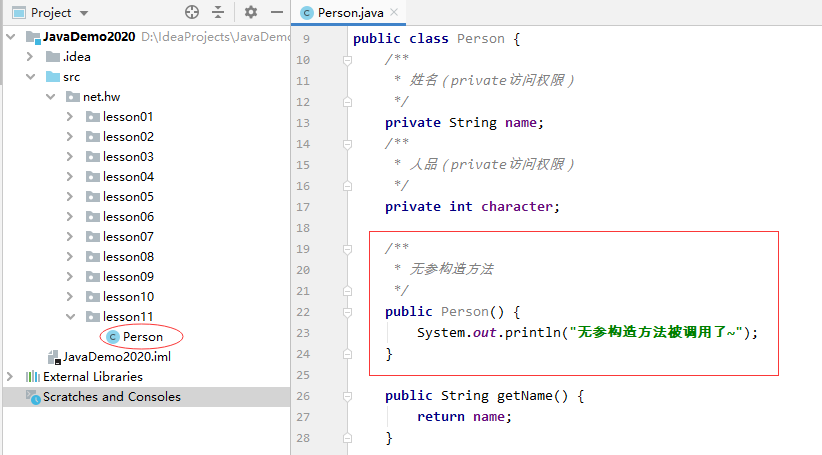Fold the getName end brace at line 28
Image resolution: width=822 pixels, height=455 pixels.
[347, 438]
